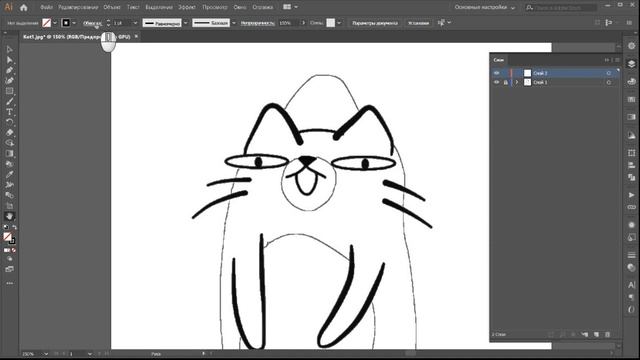Click the Home icon
This screenshot has width=640, height=360.
coord(24,7)
